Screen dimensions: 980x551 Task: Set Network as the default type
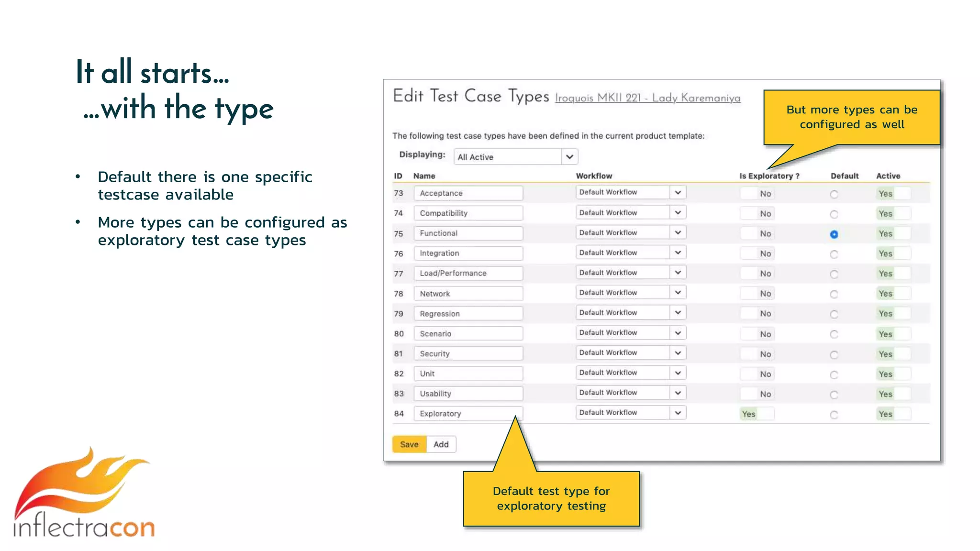tap(834, 294)
